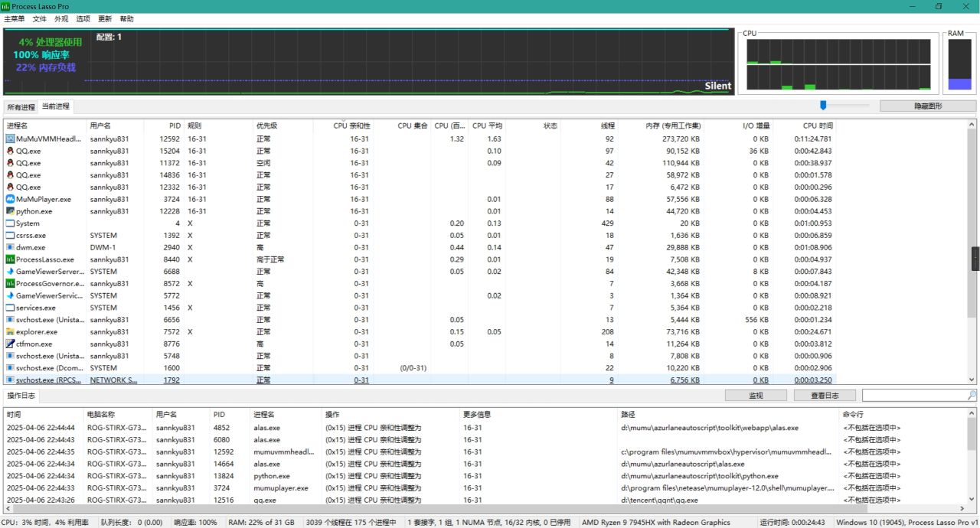Click the MuMuVMMHeadless process icon
The image size is (980, 528).
pos(10,139)
